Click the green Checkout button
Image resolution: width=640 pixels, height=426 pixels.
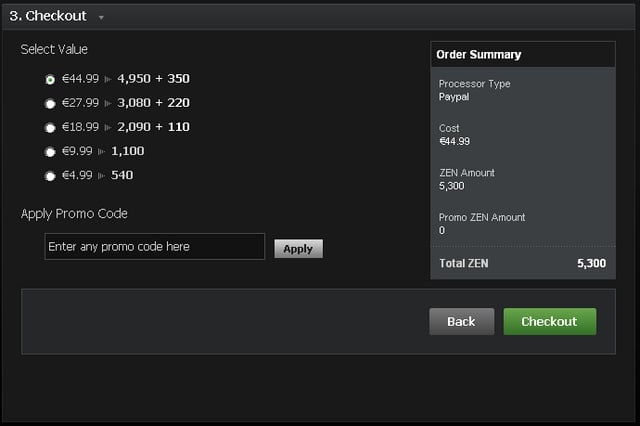[549, 321]
